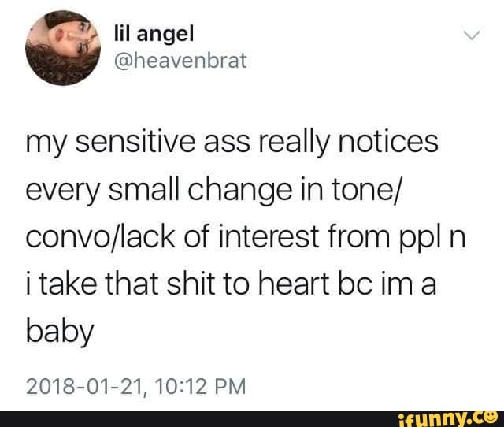Click the display name lil angel

(x=154, y=35)
